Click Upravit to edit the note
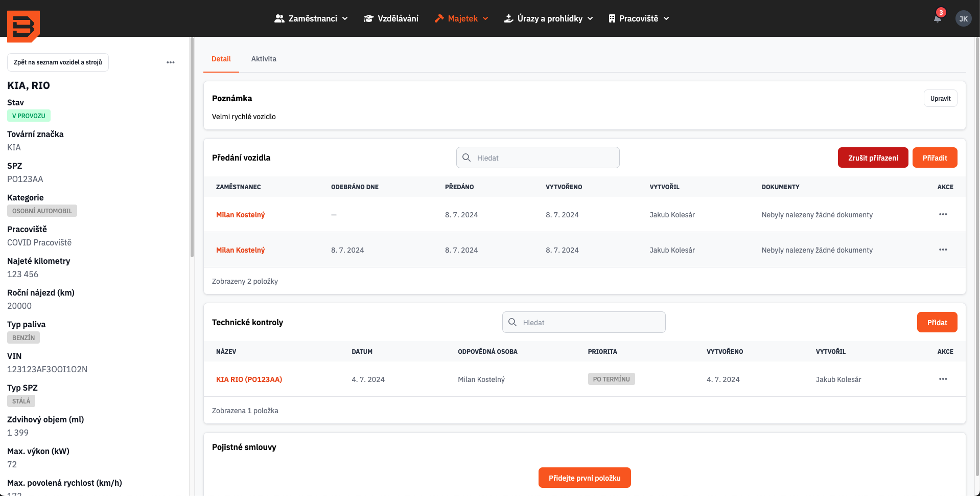 (x=940, y=98)
